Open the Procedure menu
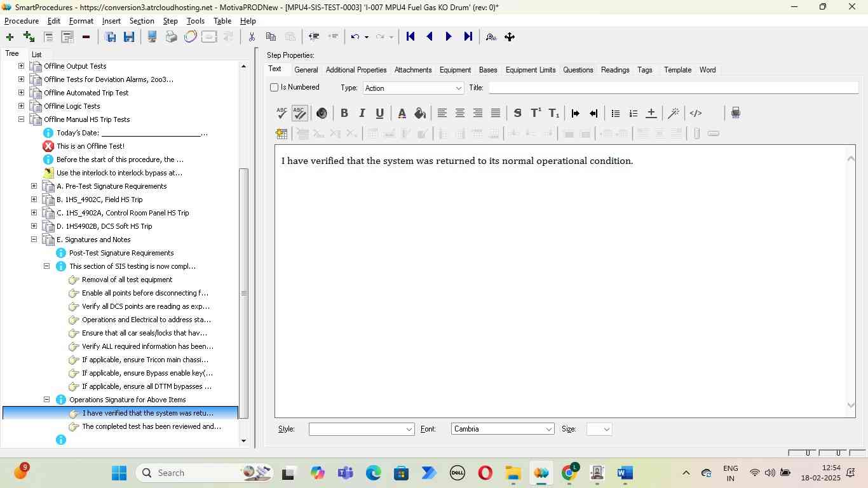This screenshot has height=488, width=868. [22, 21]
